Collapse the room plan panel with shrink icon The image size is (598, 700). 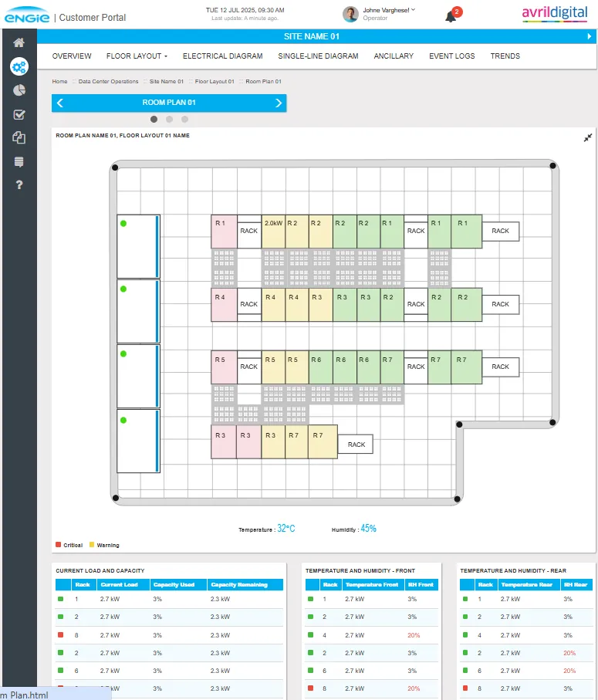(x=588, y=138)
